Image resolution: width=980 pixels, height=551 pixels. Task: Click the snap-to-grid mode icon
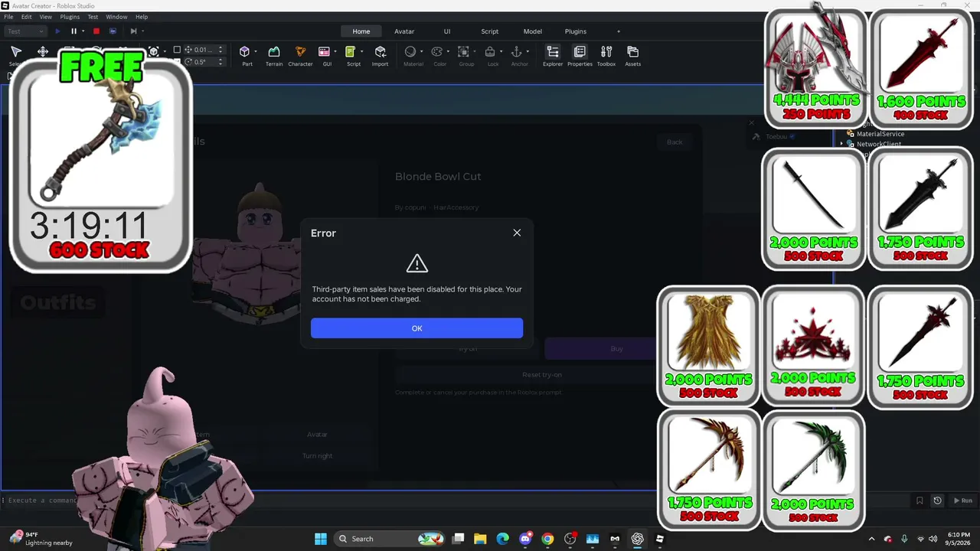154,51
